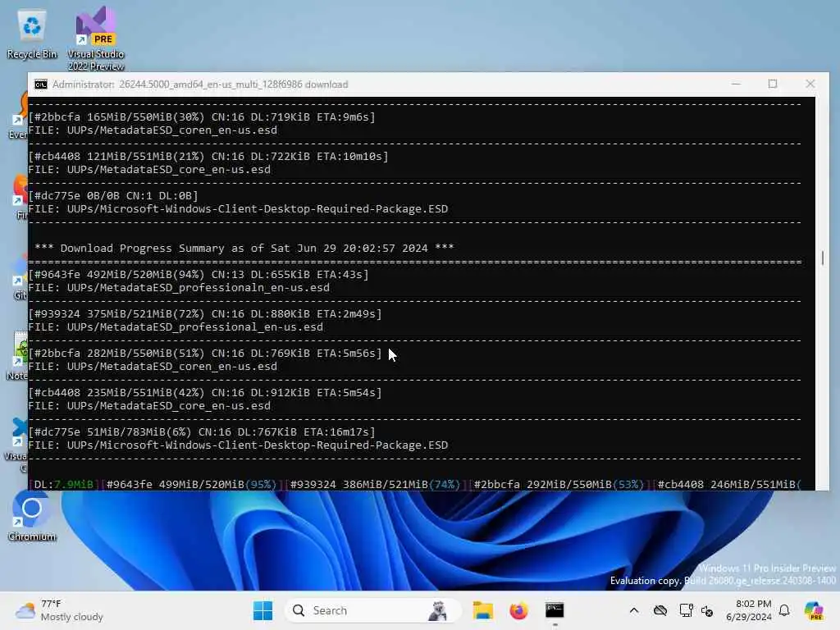The height and width of the screenshot is (630, 840).
Task: Click the '#9643fe 492MiB/520MiB(94%)' progress line
Action: 199,275
